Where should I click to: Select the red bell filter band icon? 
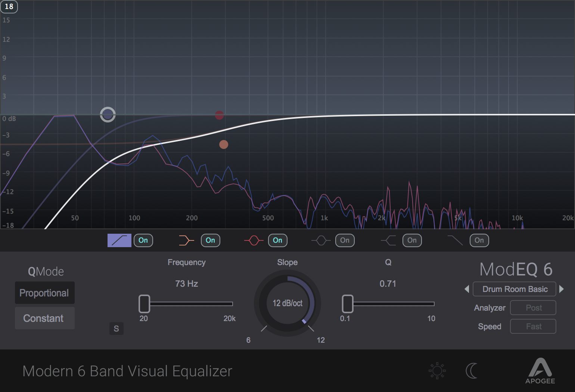point(253,240)
